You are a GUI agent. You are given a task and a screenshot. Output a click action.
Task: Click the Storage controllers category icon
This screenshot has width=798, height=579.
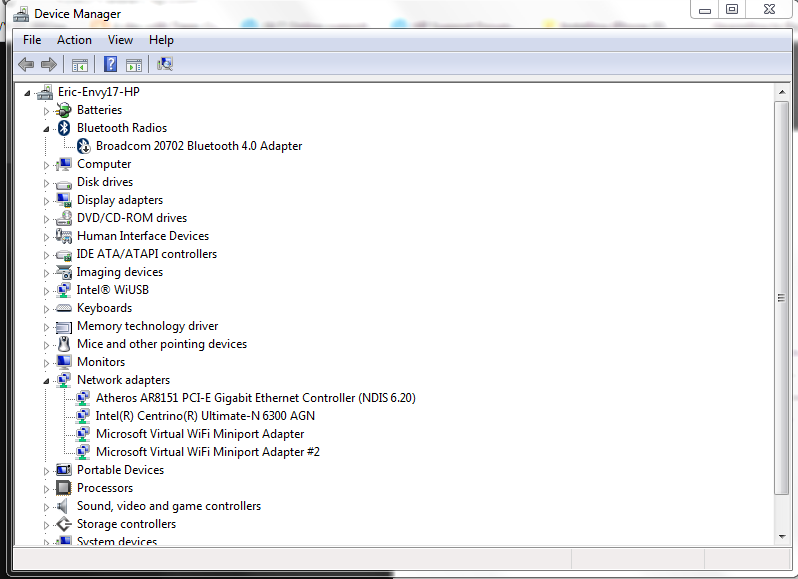[64, 524]
